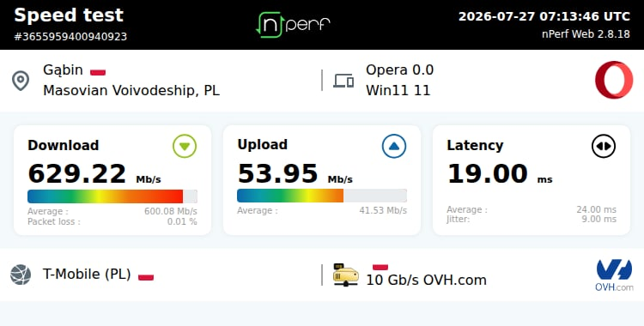Click the download speed color bar
Viewport: 644px width, 326px height.
coord(112,196)
